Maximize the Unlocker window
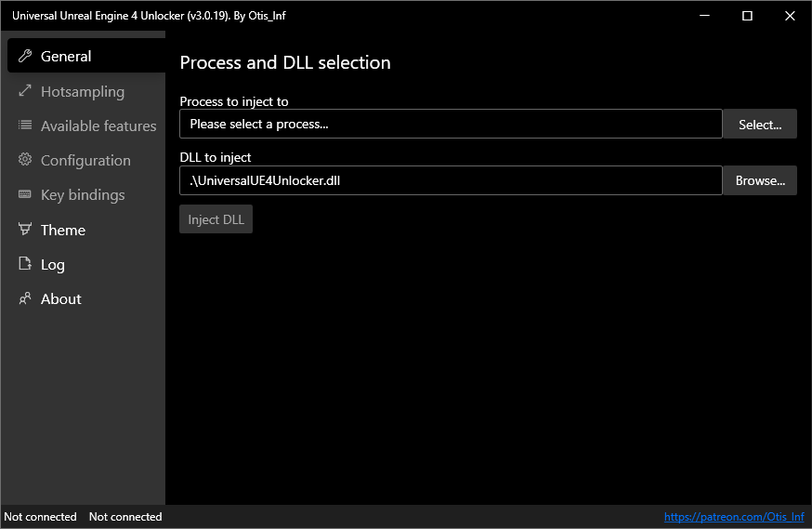Screen dimensions: 812x529 747,16
